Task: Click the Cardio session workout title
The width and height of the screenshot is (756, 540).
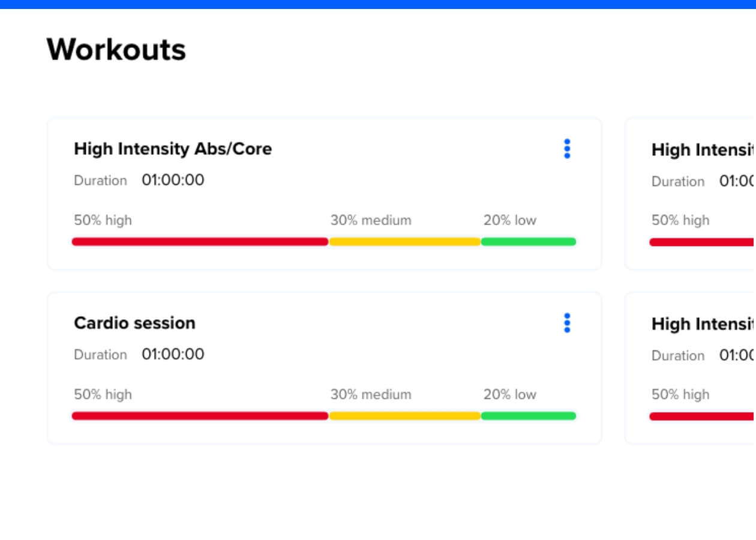Action: click(x=134, y=323)
